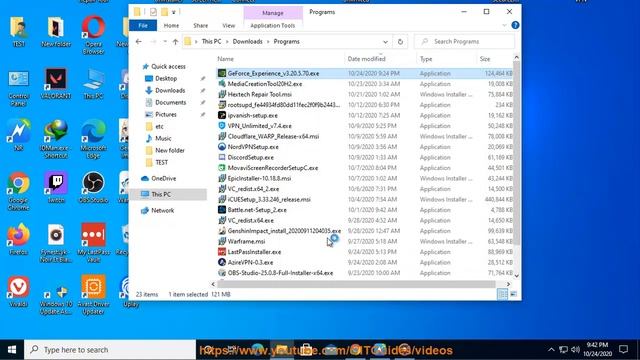640x360 pixels.
Task: Open the File tab in Explorer
Action: [143, 25]
